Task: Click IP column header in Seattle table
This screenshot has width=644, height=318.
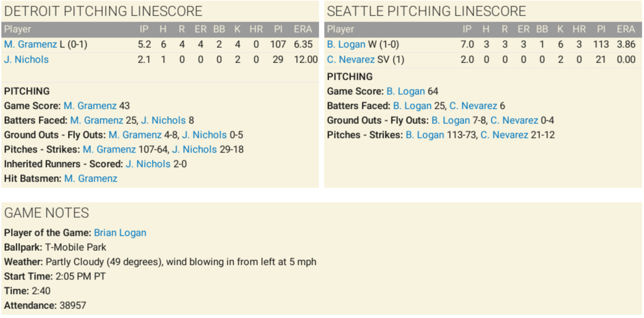Action: (x=467, y=29)
